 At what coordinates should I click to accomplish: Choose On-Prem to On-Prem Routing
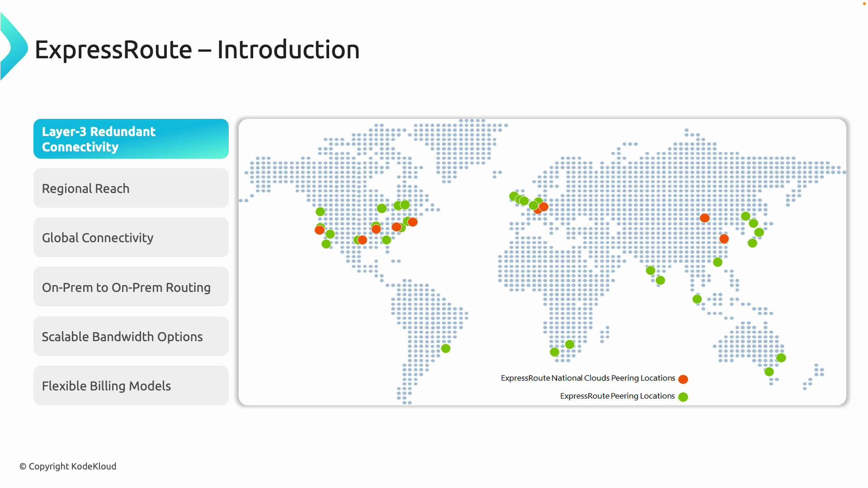131,287
